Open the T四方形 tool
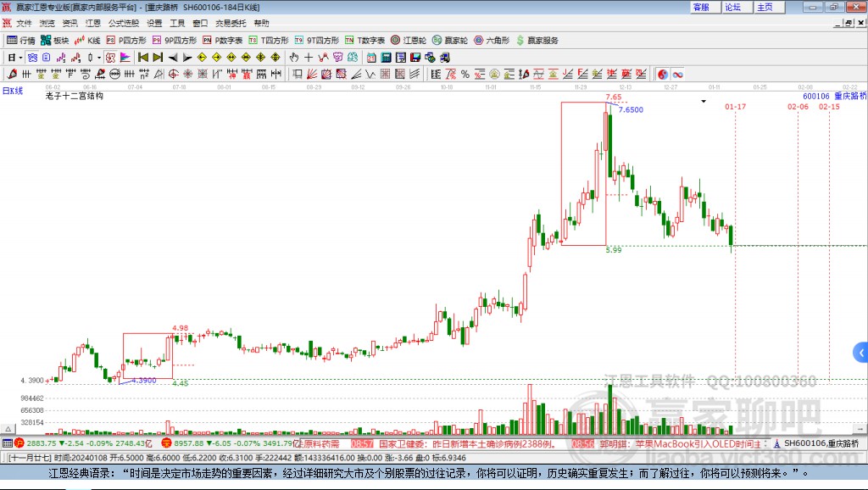 coord(269,41)
